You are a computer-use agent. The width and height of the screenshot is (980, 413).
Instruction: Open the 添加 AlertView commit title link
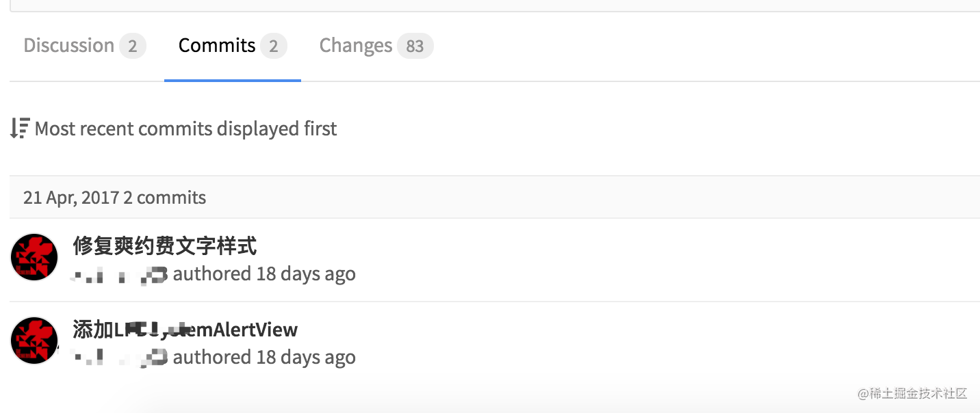tap(185, 330)
